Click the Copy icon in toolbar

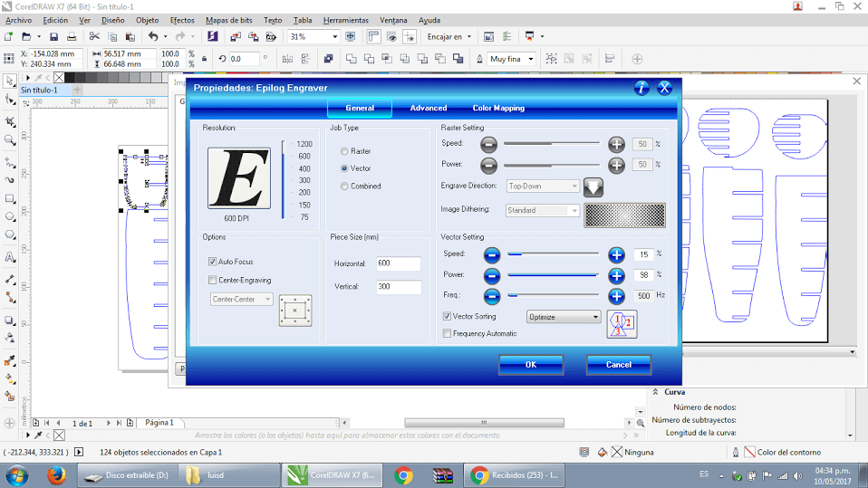pyautogui.click(x=112, y=36)
